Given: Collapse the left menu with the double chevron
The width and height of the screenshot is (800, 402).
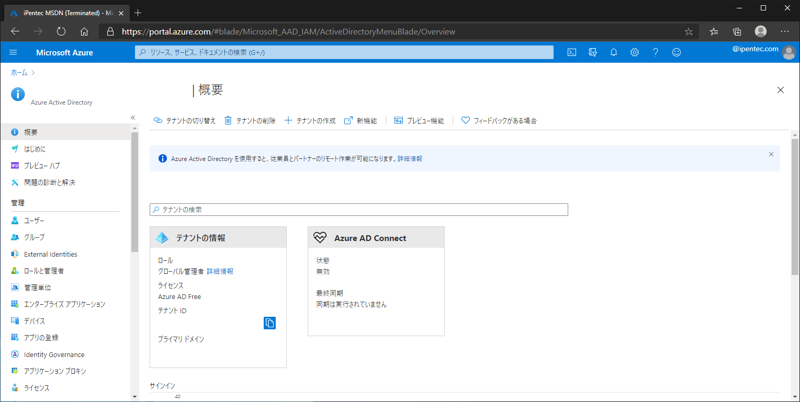Looking at the screenshot, I should click(133, 118).
